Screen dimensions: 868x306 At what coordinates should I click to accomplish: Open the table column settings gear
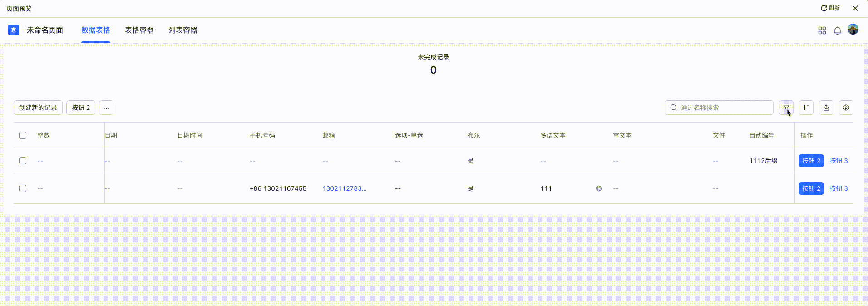point(846,108)
